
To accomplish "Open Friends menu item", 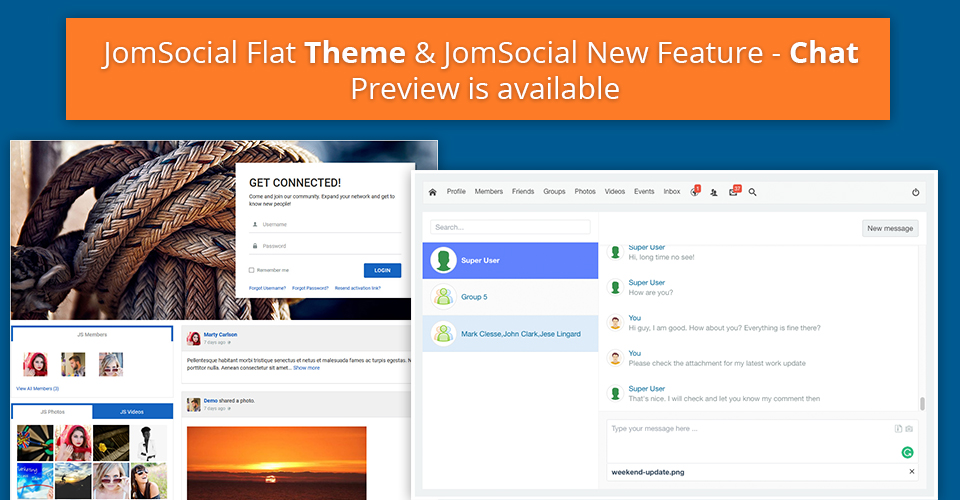I will tap(523, 192).
